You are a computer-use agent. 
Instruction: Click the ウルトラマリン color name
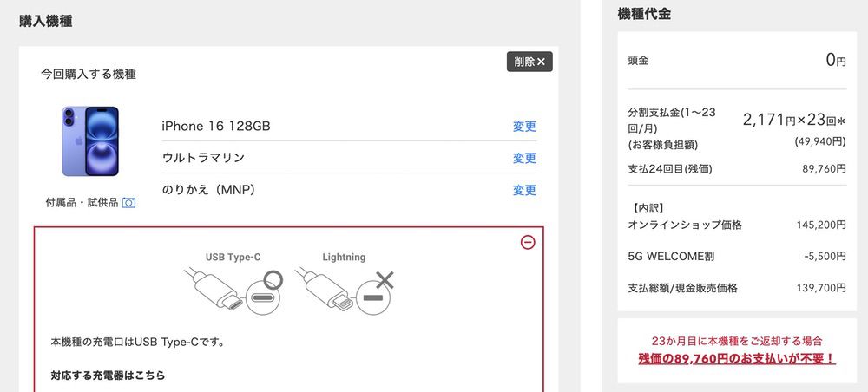tap(203, 158)
